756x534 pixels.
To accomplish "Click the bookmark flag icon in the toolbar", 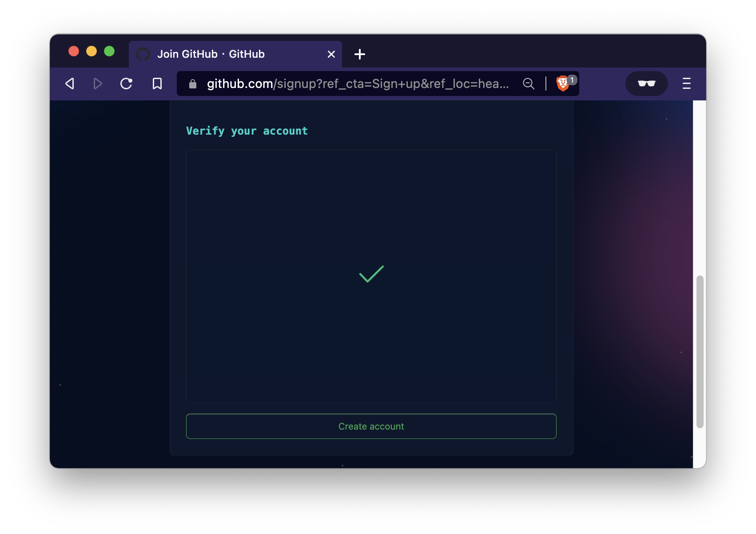I will tap(157, 84).
